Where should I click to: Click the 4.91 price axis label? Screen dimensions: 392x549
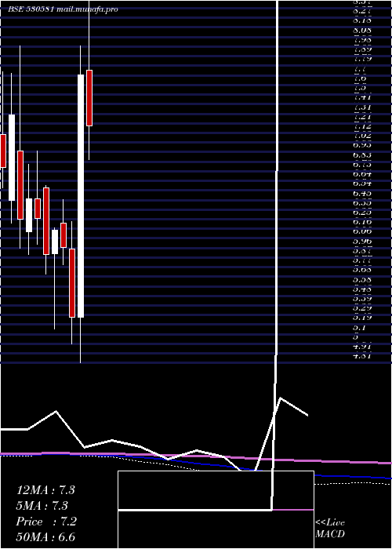[x=362, y=347]
